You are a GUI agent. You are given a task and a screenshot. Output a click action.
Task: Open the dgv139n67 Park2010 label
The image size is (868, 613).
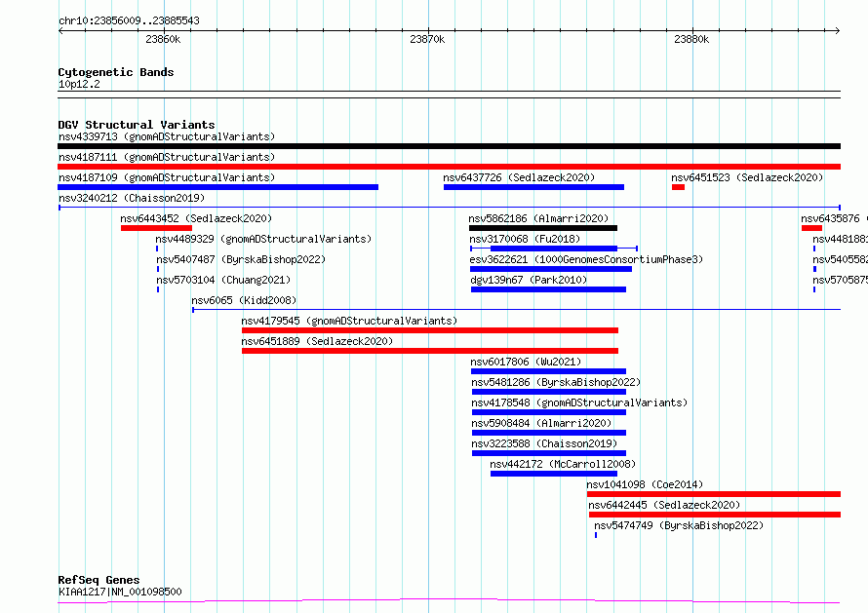[x=529, y=280]
